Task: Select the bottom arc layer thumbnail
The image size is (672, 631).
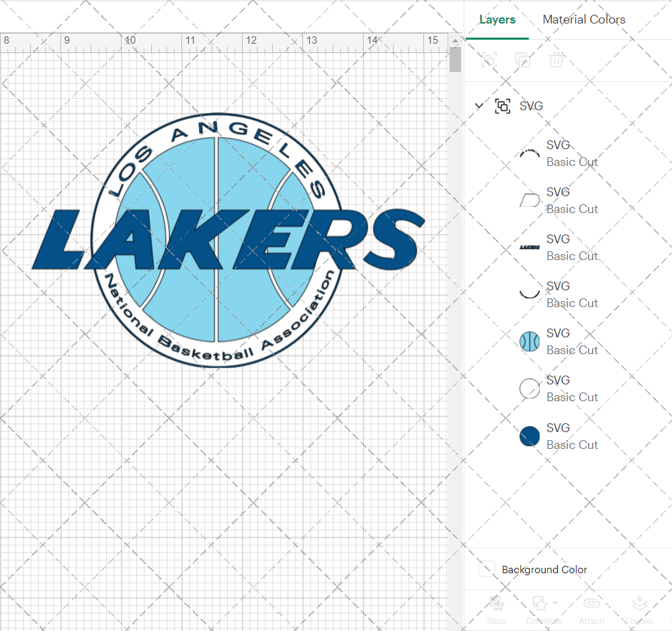Action: pos(530,294)
